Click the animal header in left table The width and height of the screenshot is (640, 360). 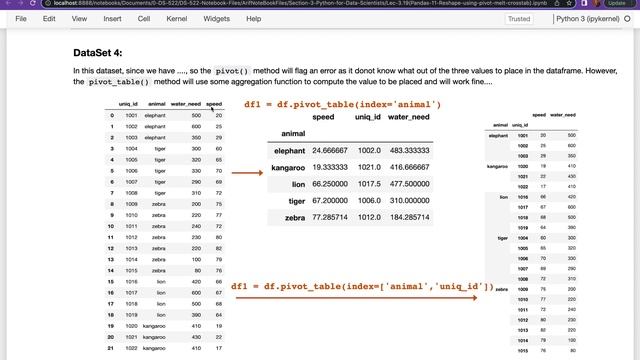pyautogui.click(x=157, y=104)
